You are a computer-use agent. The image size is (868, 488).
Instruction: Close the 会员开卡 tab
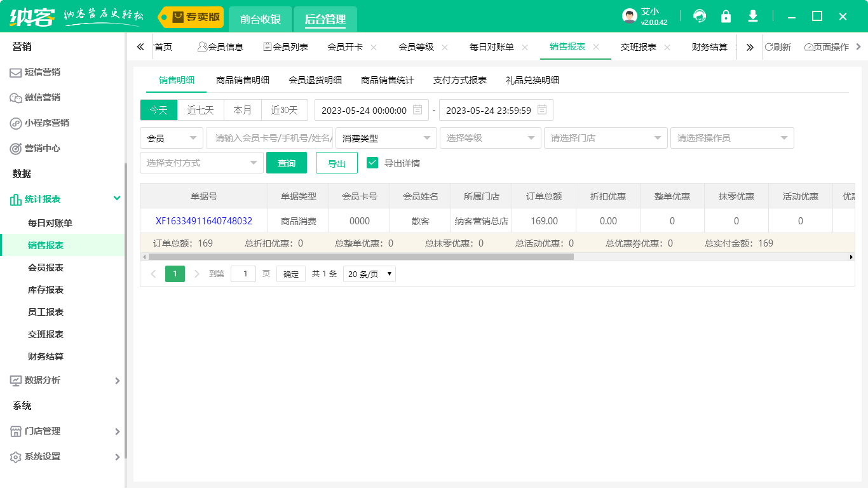374,47
